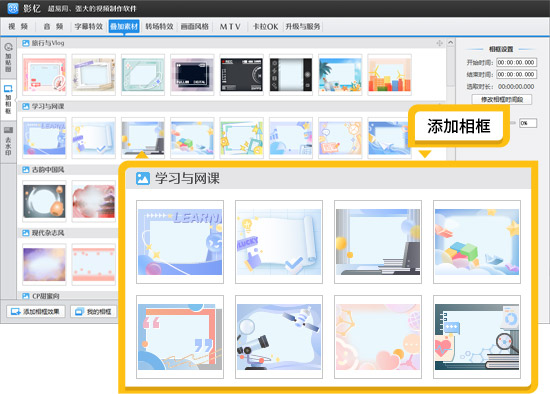This screenshot has width=550, height=394.
Task: Select the beach palm tree frame
Action: (x=340, y=75)
